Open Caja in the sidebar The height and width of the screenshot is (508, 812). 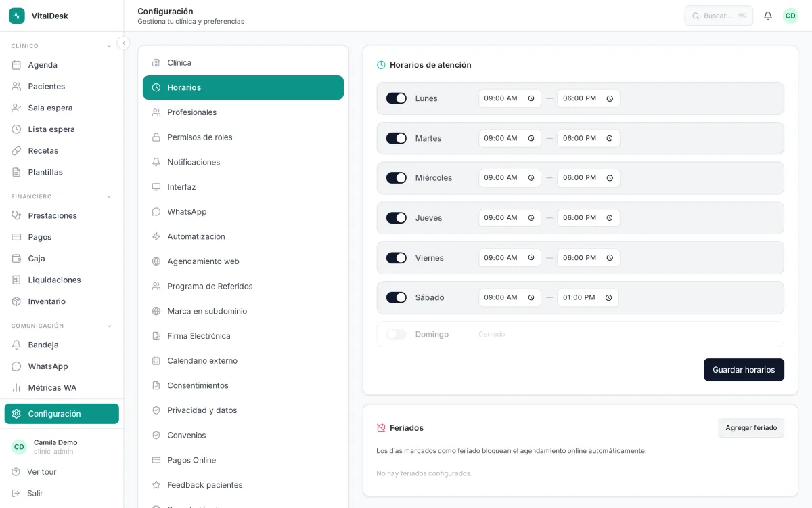point(62,258)
